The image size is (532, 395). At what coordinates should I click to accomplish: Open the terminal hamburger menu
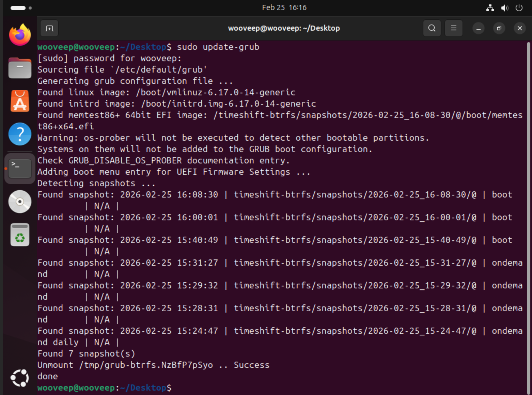(453, 28)
